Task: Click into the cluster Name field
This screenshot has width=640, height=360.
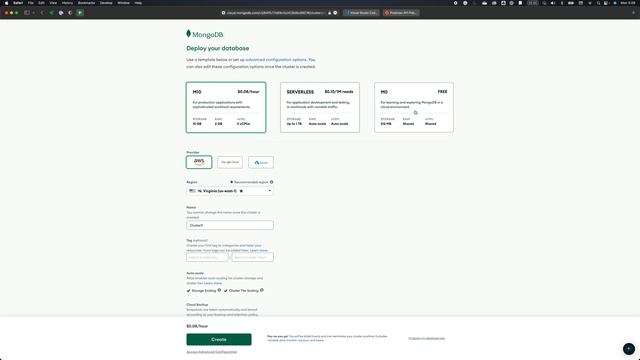Action: point(230,225)
